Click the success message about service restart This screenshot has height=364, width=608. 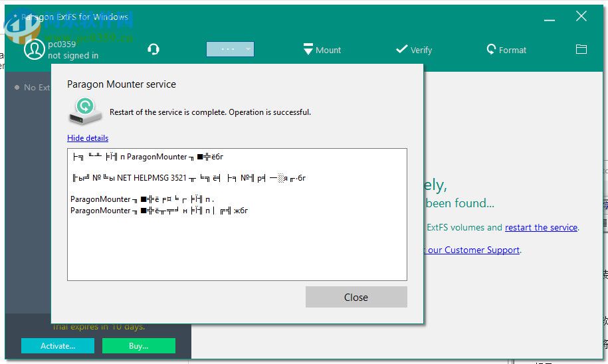[210, 112]
